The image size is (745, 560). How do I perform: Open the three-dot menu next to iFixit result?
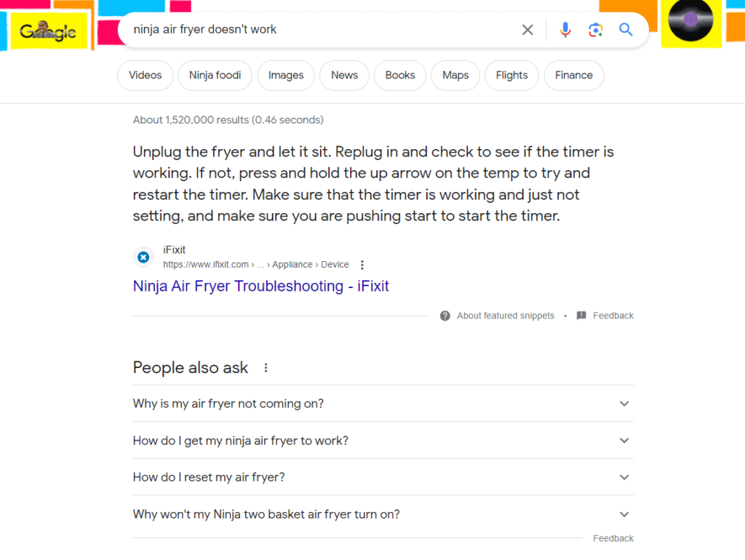click(362, 265)
